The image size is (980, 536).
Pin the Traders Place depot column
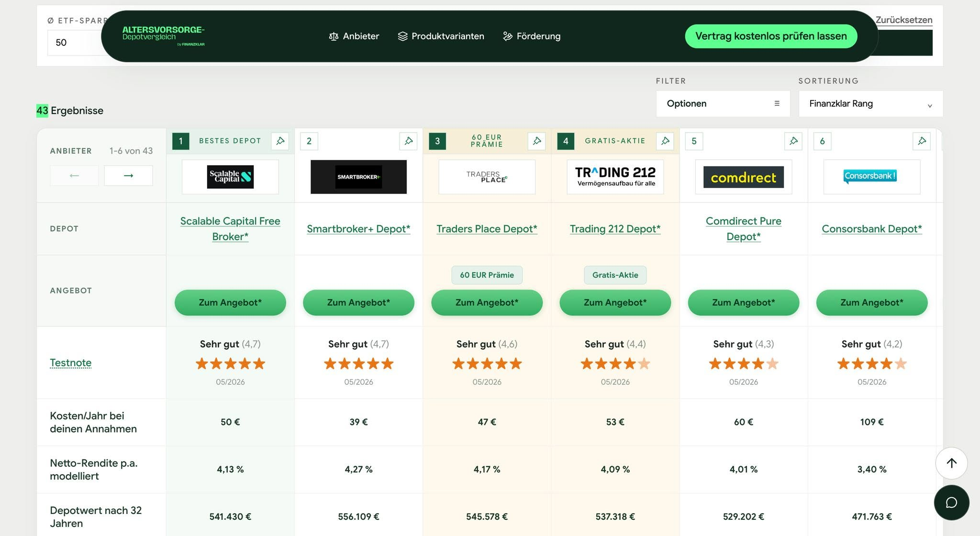(536, 141)
